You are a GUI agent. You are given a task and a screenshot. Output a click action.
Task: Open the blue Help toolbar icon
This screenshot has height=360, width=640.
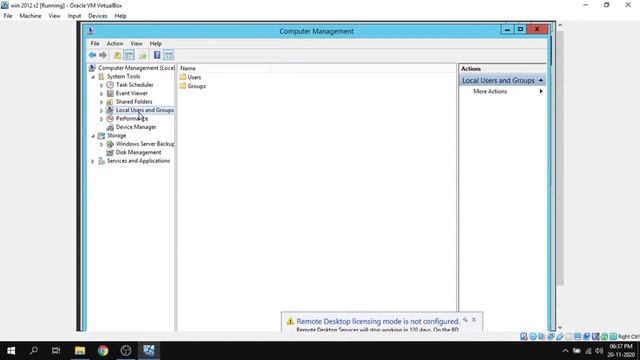157,55
